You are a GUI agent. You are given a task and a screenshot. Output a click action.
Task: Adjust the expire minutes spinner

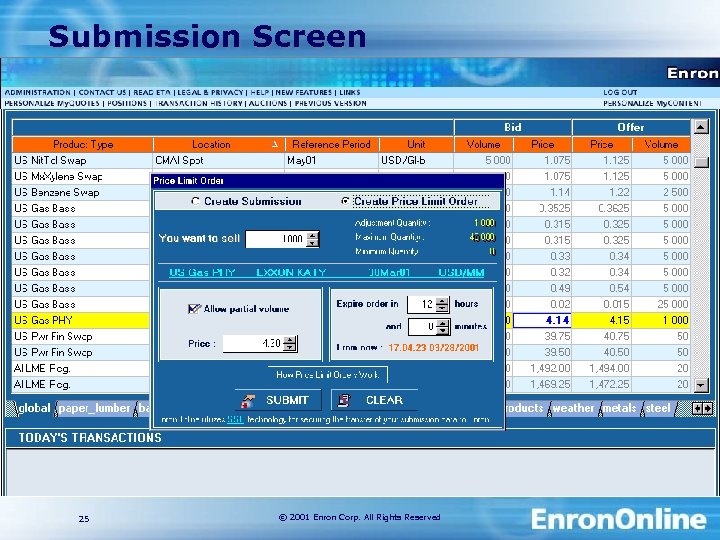443,326
